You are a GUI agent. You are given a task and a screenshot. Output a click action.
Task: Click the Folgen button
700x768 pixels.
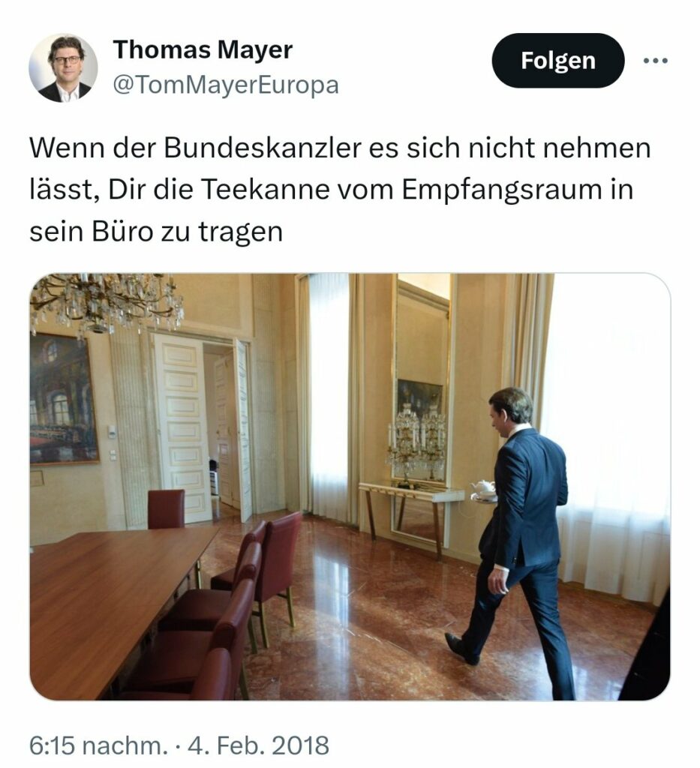point(558,60)
